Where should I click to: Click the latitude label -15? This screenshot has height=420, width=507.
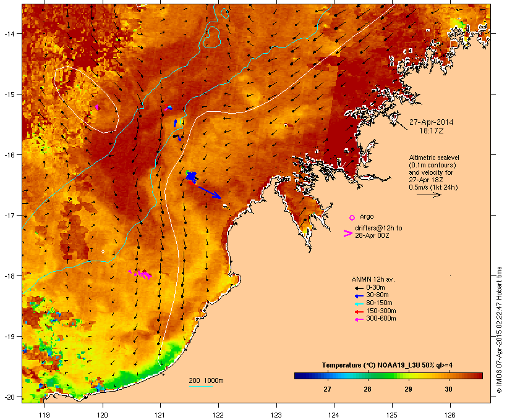tap(9, 94)
